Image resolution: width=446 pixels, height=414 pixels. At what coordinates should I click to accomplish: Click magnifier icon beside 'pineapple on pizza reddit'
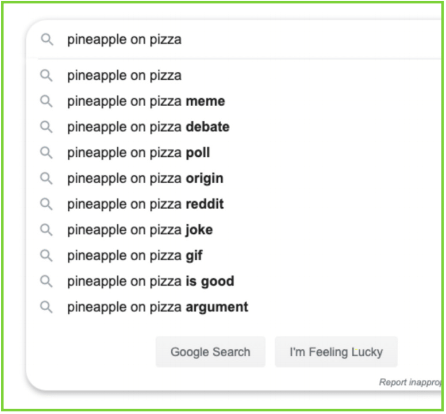tap(46, 204)
